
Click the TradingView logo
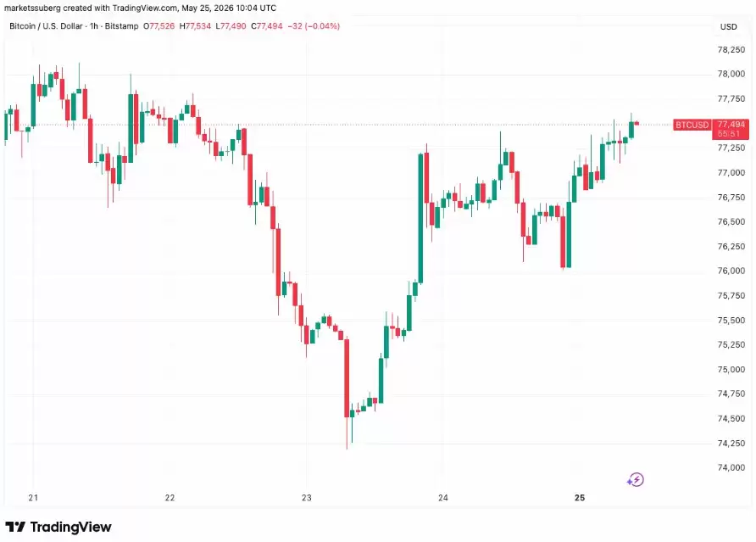pyautogui.click(x=58, y=527)
